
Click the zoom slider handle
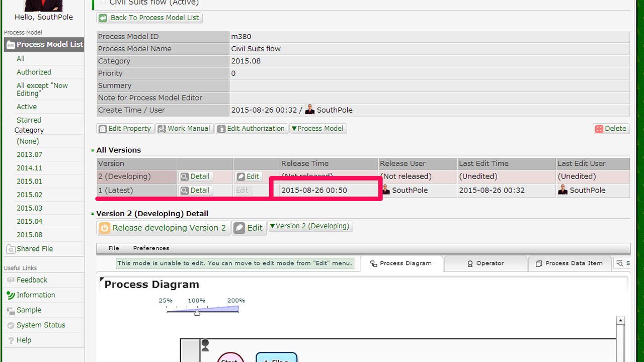point(197,312)
